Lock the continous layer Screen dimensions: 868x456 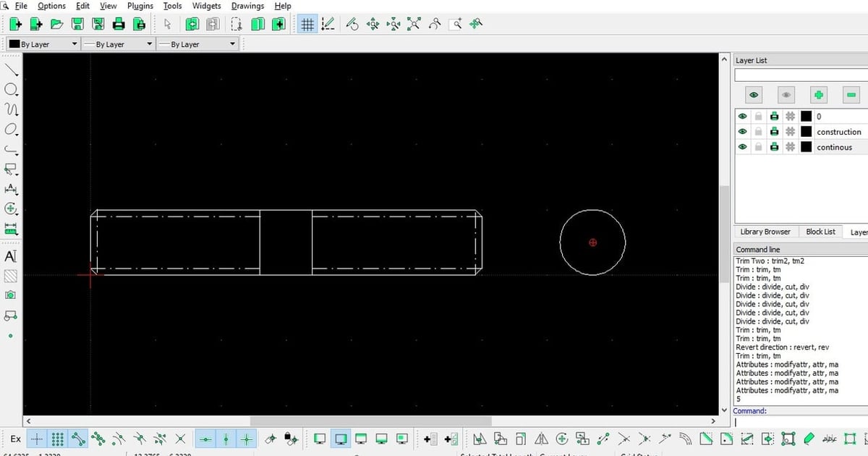[758, 146]
